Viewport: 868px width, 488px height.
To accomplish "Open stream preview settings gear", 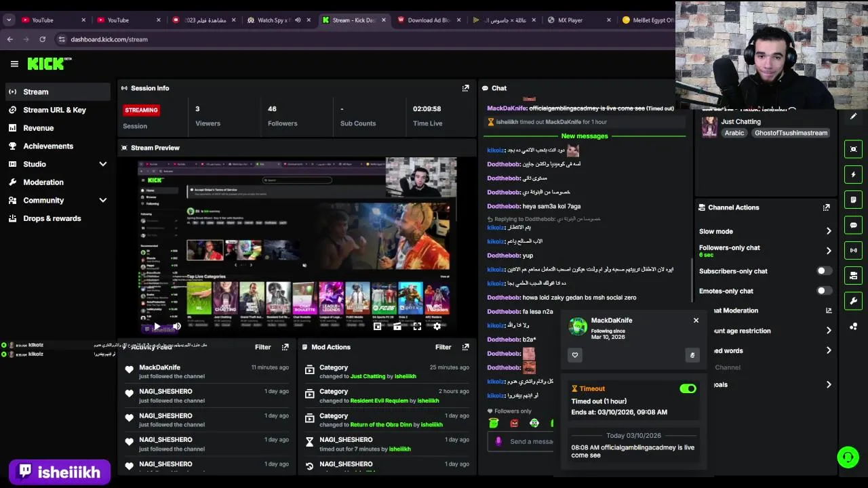I will (437, 327).
